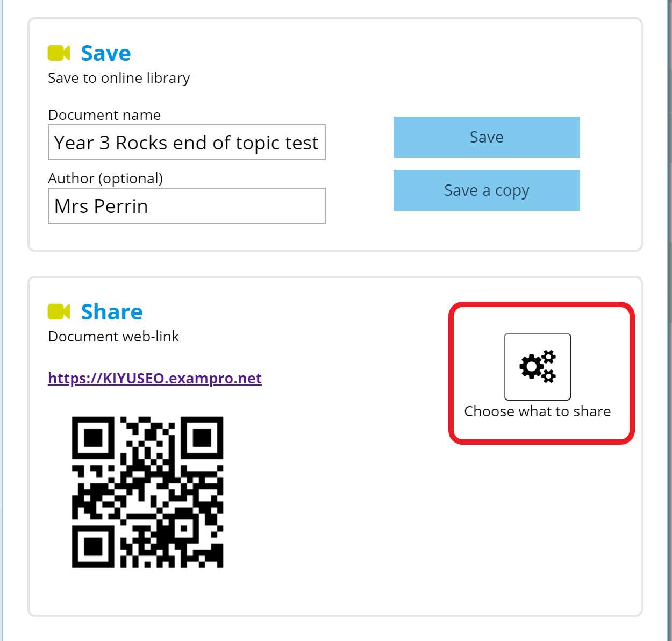Click the Document name text field

[187, 143]
